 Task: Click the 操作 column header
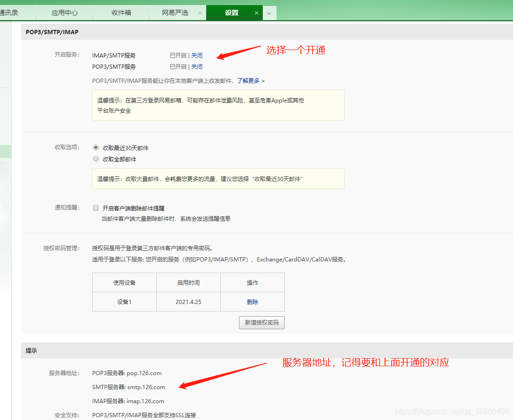253,282
